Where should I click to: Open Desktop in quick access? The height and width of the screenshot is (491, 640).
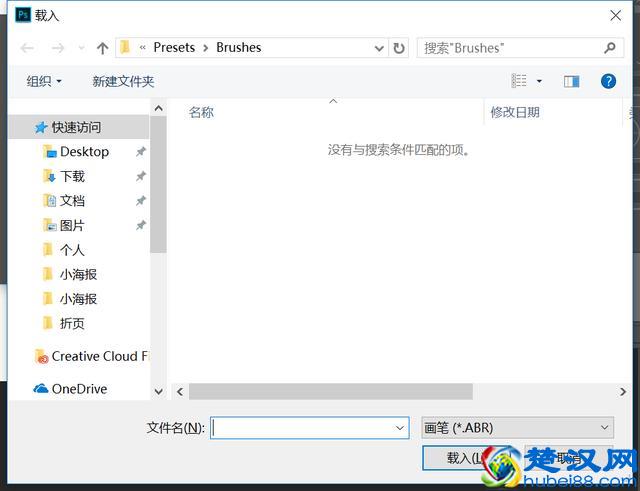tap(84, 152)
